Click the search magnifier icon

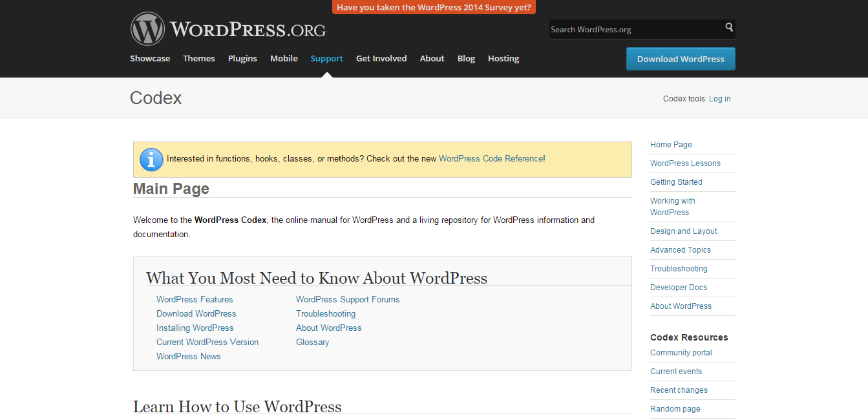click(729, 27)
